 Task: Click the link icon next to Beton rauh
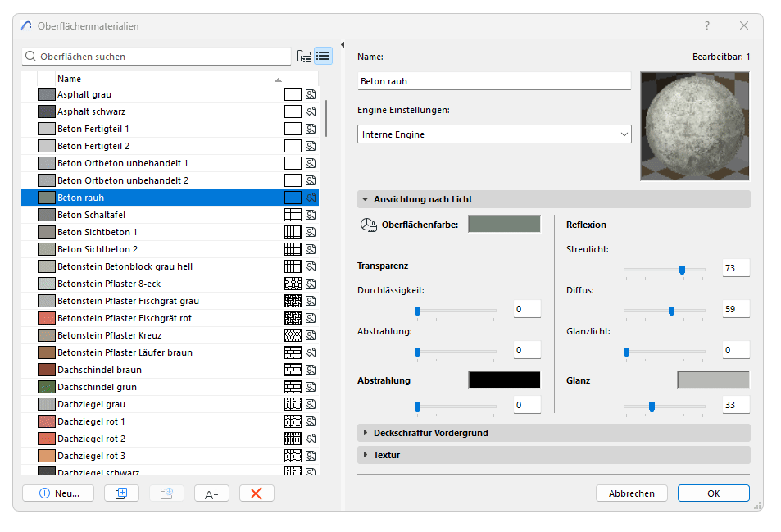(x=309, y=197)
